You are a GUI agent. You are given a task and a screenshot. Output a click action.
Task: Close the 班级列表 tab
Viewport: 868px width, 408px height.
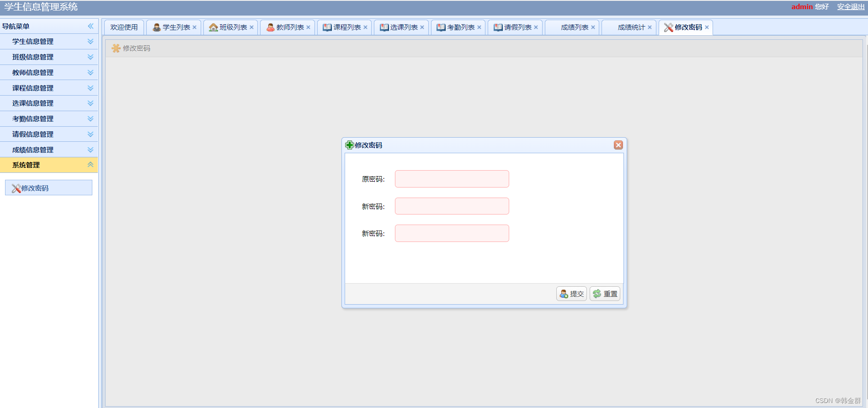(251, 27)
